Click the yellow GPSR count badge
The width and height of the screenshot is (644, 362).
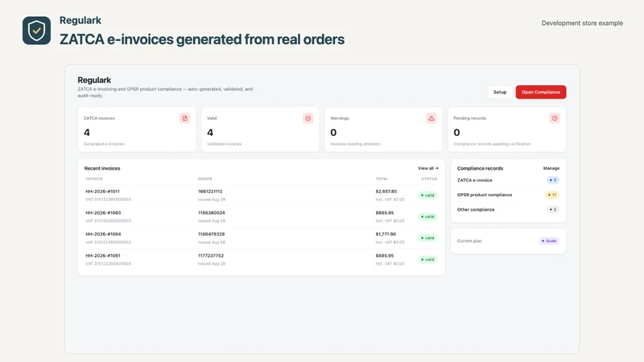552,195
